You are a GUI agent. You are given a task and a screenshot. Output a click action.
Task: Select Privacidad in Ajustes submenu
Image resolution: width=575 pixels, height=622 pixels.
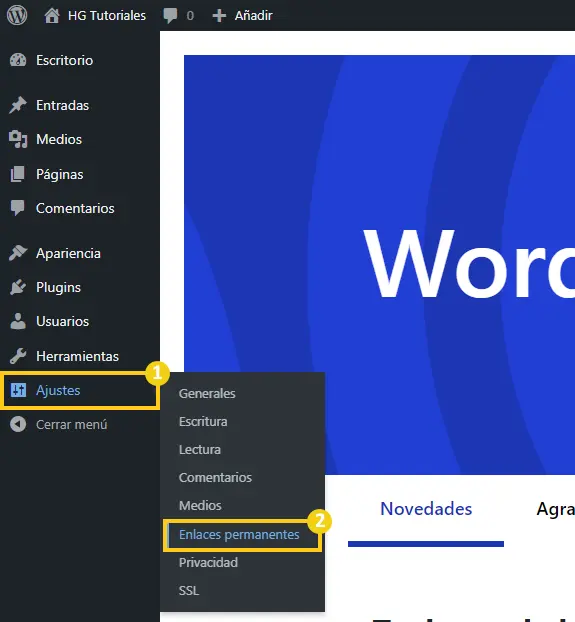208,562
